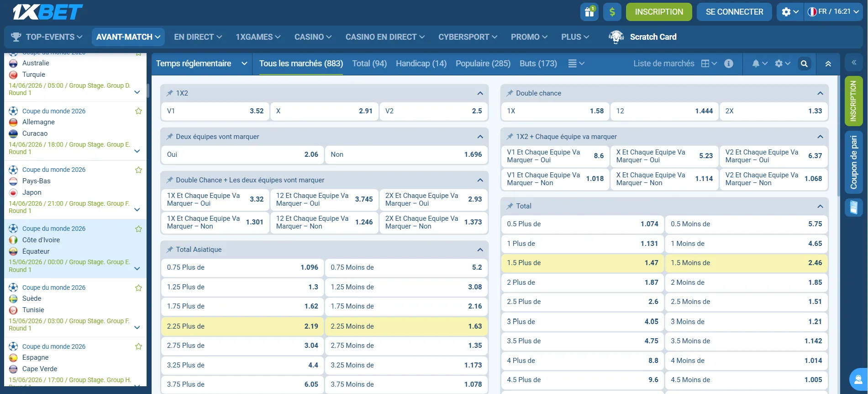Open the market search magnifier
The width and height of the screenshot is (868, 394).
[x=804, y=64]
